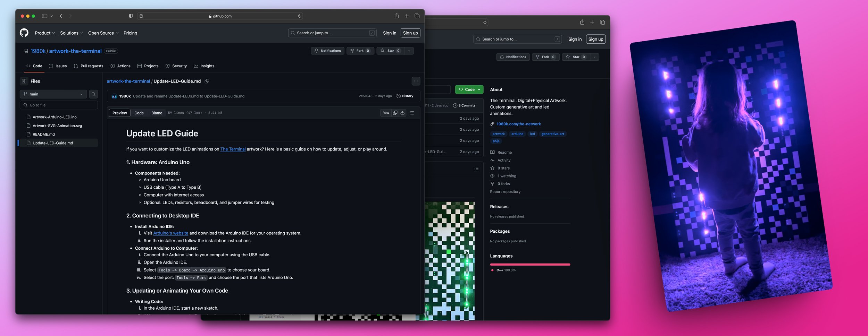Switch the file view to Code

tap(139, 113)
